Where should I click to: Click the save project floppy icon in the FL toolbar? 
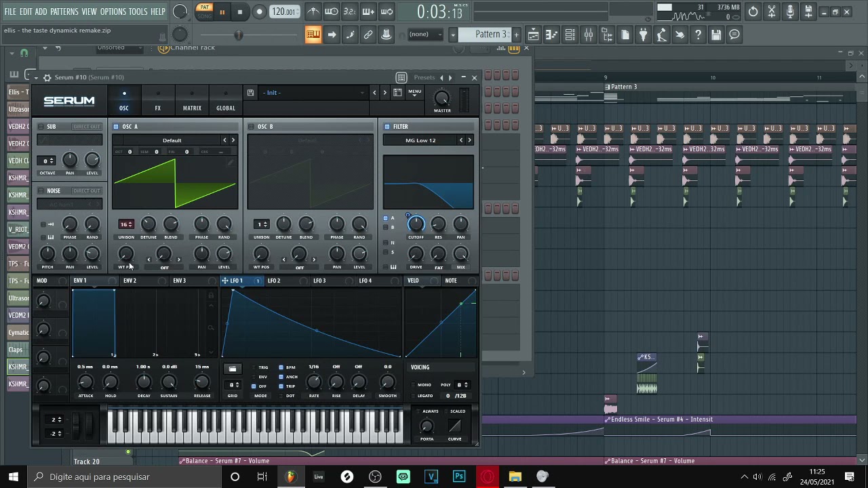click(716, 35)
